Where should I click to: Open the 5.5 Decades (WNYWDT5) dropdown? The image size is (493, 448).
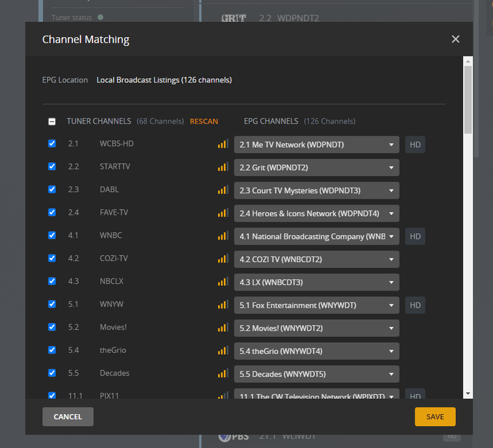click(x=317, y=374)
